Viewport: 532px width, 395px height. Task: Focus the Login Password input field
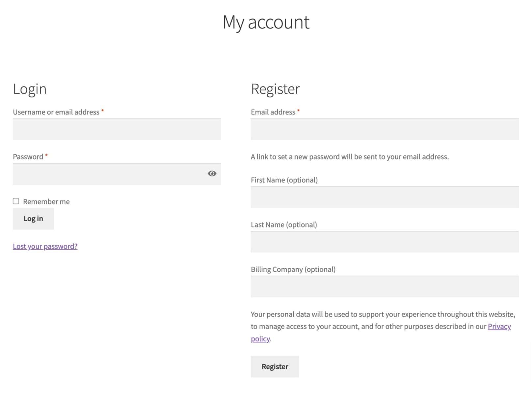(x=109, y=174)
